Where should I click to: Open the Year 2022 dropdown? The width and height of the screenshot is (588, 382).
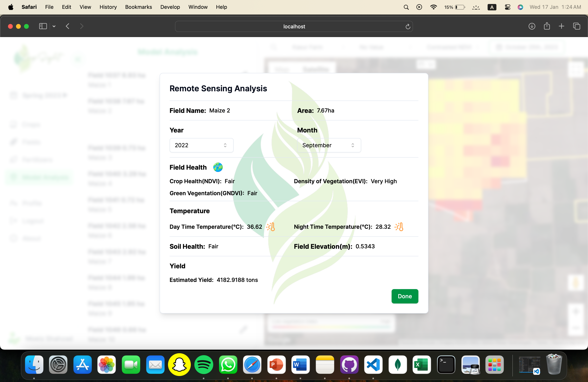[x=201, y=145]
